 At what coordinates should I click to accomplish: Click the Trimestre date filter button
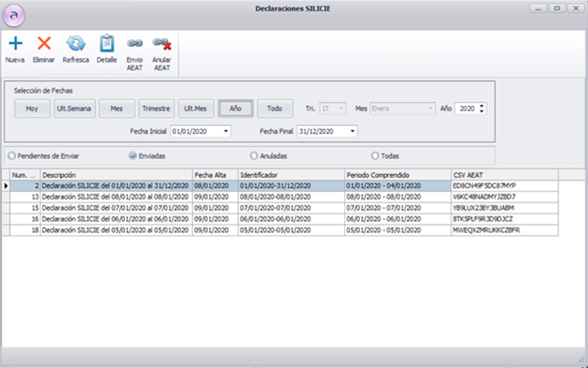(x=156, y=108)
